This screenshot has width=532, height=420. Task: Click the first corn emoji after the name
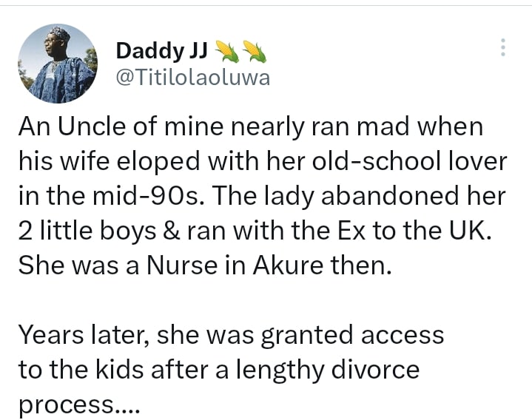pyautogui.click(x=225, y=51)
